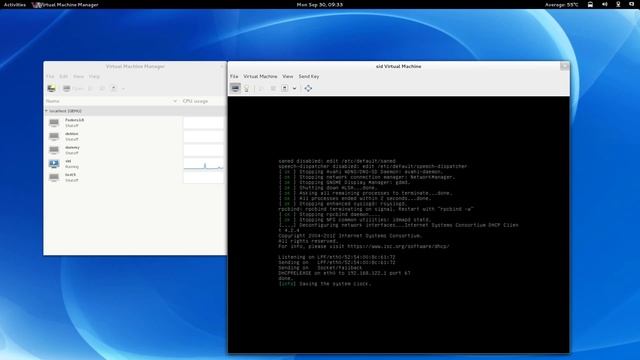Open Virtual Machine menu in sid window
Image resolution: width=640 pixels, height=360 pixels.
pos(260,76)
